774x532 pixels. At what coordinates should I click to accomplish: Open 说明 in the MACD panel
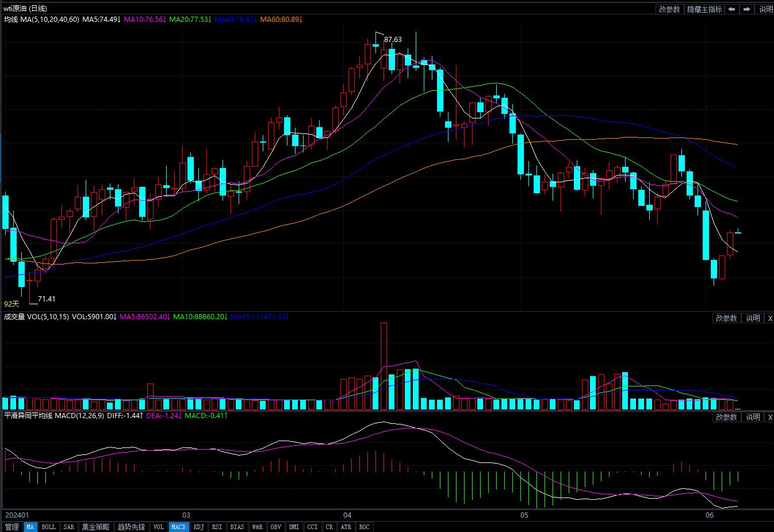(x=753, y=417)
